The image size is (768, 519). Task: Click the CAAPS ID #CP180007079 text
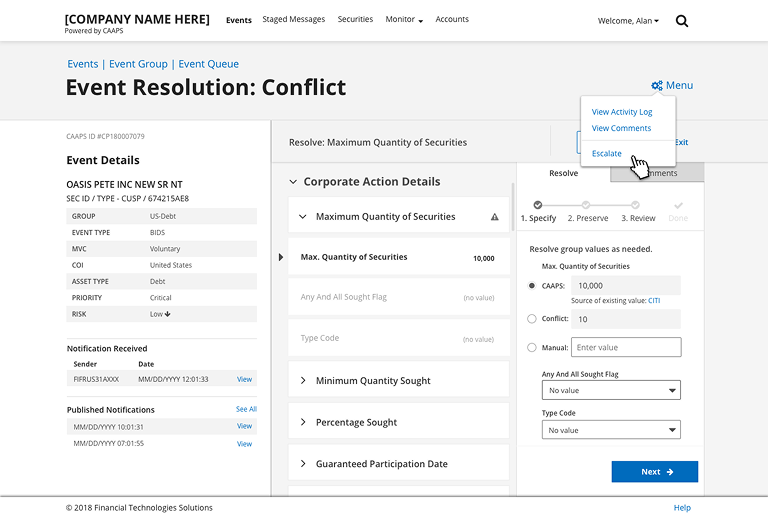[105, 137]
